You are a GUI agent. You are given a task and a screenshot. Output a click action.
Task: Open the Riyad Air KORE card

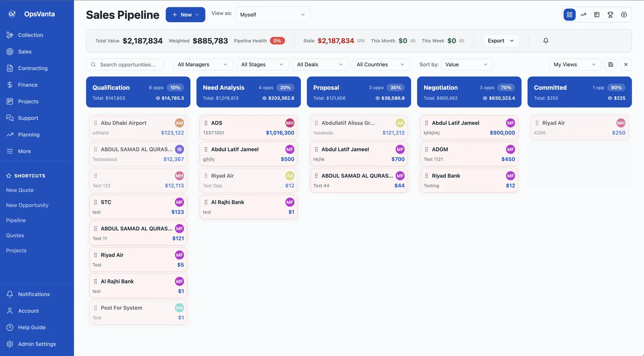coord(580,128)
